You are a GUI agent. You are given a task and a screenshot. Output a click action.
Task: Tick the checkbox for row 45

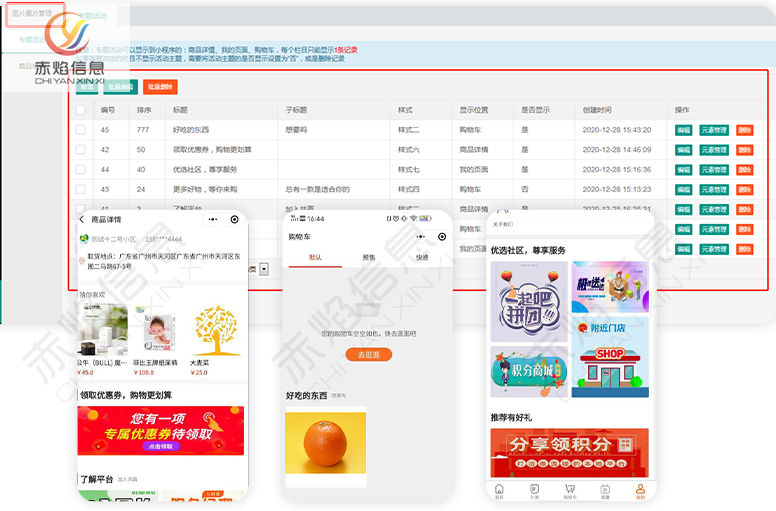pyautogui.click(x=81, y=130)
